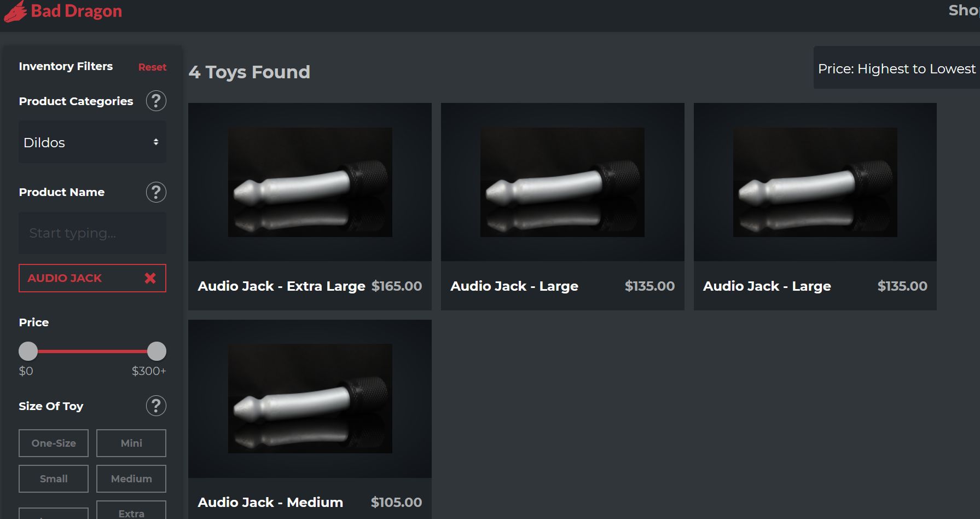Image resolution: width=980 pixels, height=519 pixels.
Task: Click the maximum price slider handle
Action: 156,351
